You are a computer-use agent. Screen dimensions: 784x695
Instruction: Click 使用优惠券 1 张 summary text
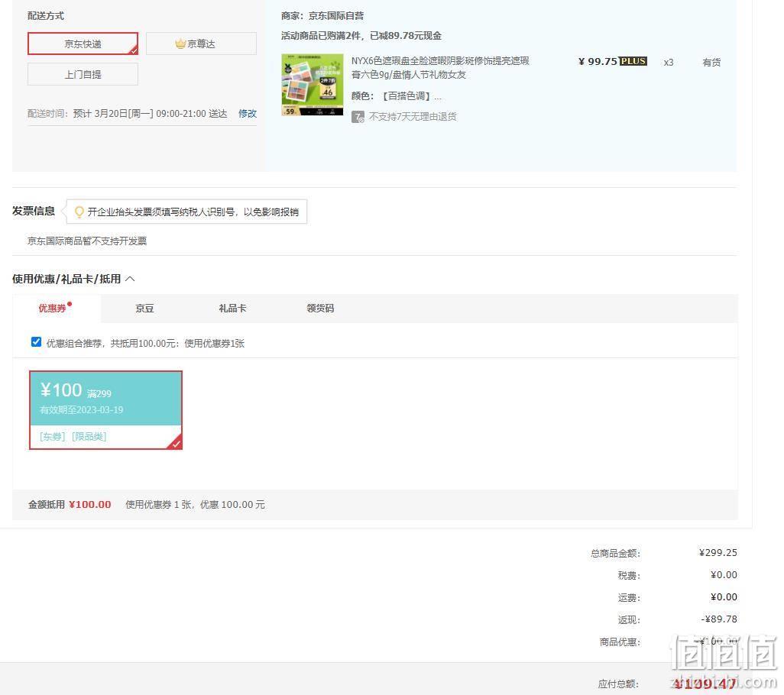pos(195,505)
